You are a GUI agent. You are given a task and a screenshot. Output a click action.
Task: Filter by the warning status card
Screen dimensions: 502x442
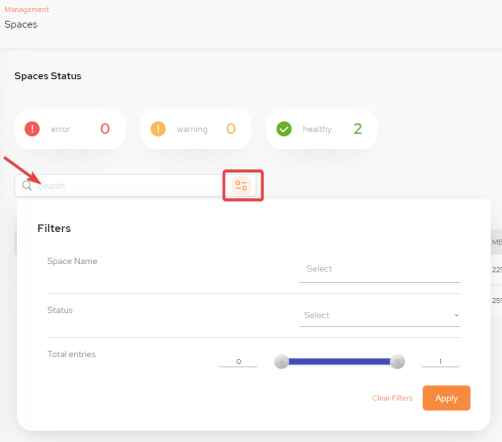pyautogui.click(x=196, y=129)
